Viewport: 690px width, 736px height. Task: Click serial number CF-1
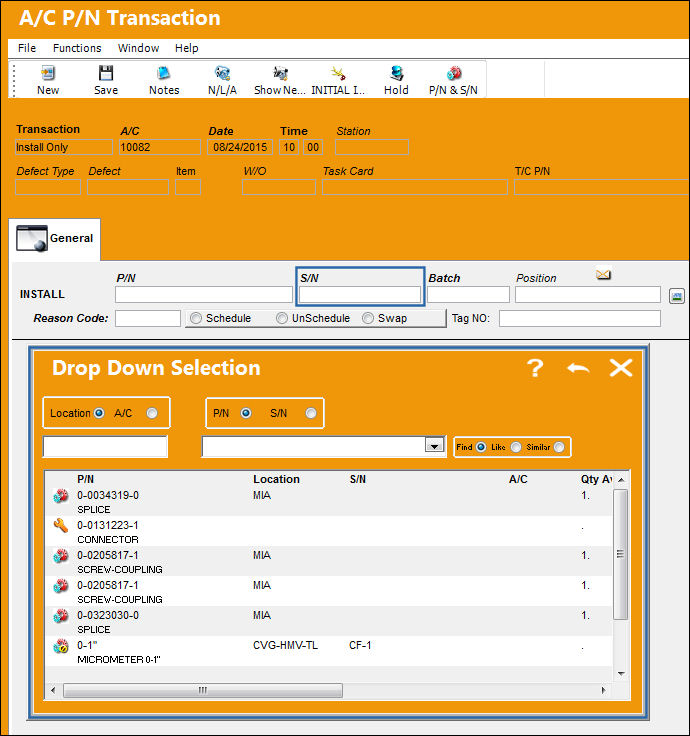pyautogui.click(x=360, y=645)
